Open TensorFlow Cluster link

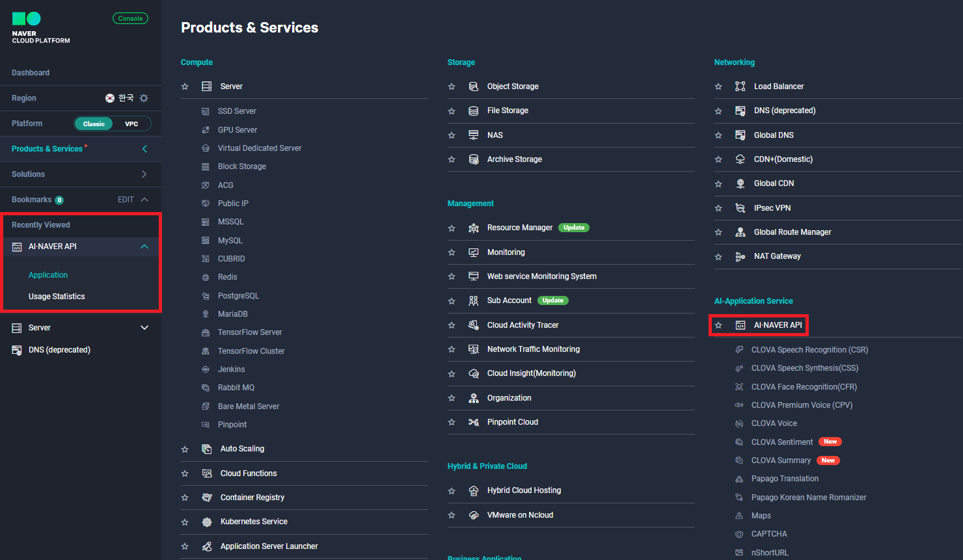point(251,351)
